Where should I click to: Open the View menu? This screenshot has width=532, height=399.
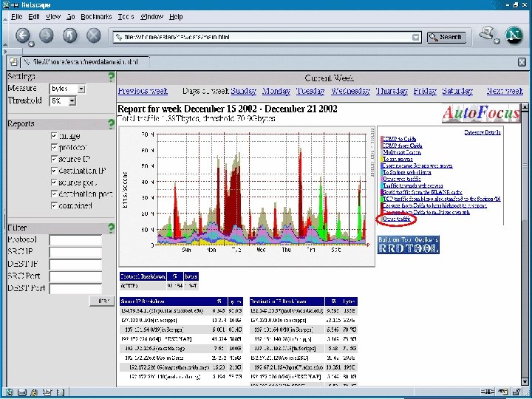coord(53,16)
